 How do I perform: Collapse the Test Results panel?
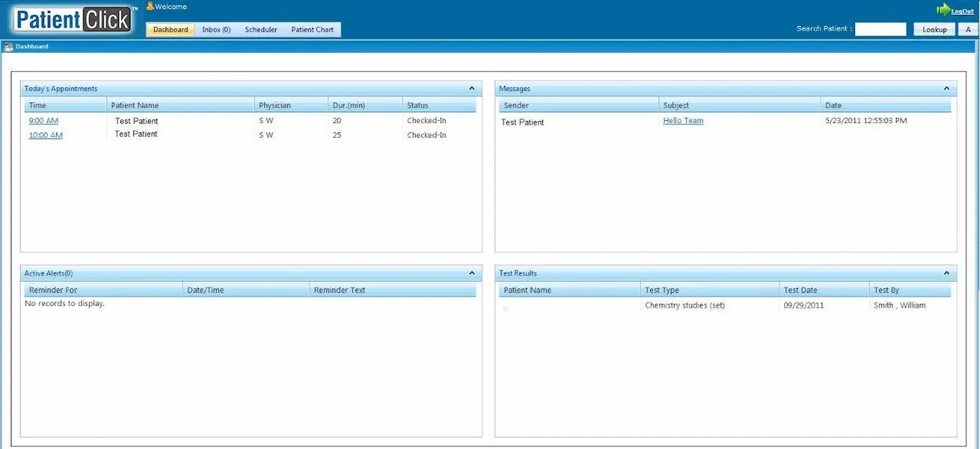pyautogui.click(x=946, y=273)
